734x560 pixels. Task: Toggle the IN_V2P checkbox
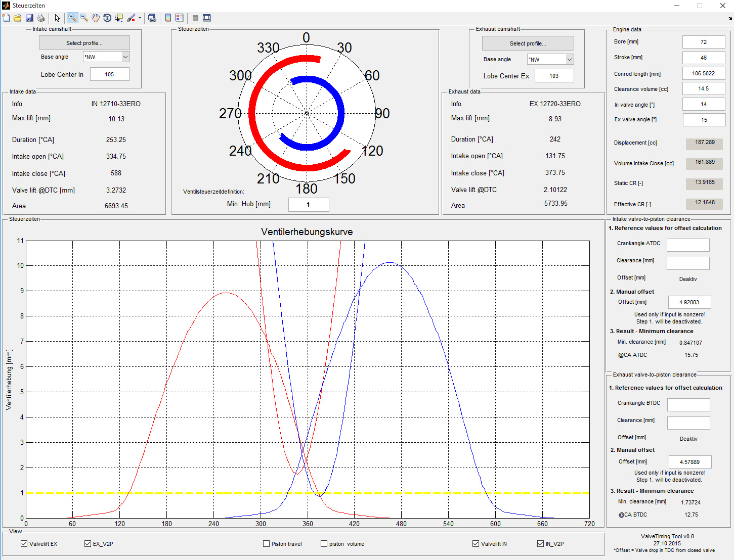pyautogui.click(x=540, y=544)
